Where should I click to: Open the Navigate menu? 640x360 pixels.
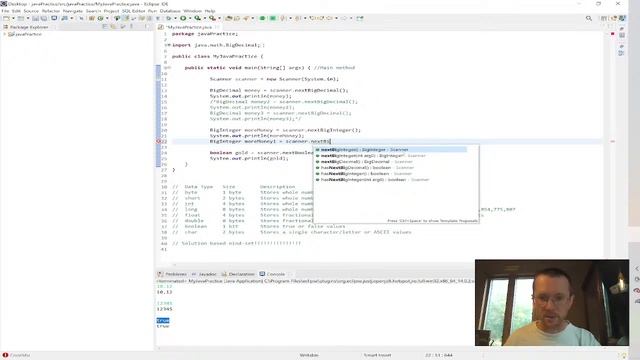(x=73, y=11)
